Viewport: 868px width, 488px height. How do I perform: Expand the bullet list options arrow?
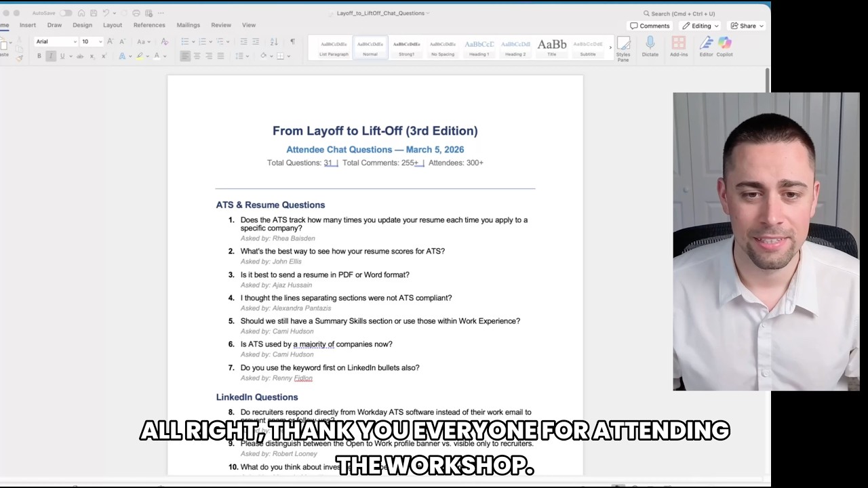[x=193, y=41]
